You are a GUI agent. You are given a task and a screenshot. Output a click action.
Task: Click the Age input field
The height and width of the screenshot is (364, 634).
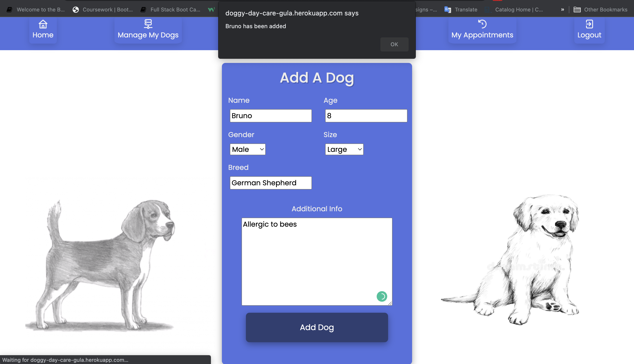[366, 115]
